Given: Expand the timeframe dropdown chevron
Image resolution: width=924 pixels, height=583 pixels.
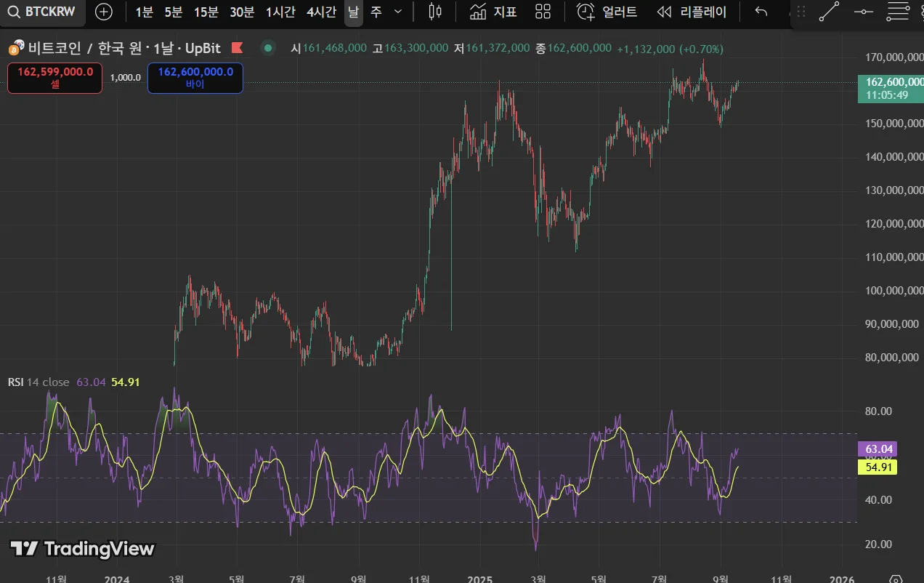Looking at the screenshot, I should coord(397,12).
